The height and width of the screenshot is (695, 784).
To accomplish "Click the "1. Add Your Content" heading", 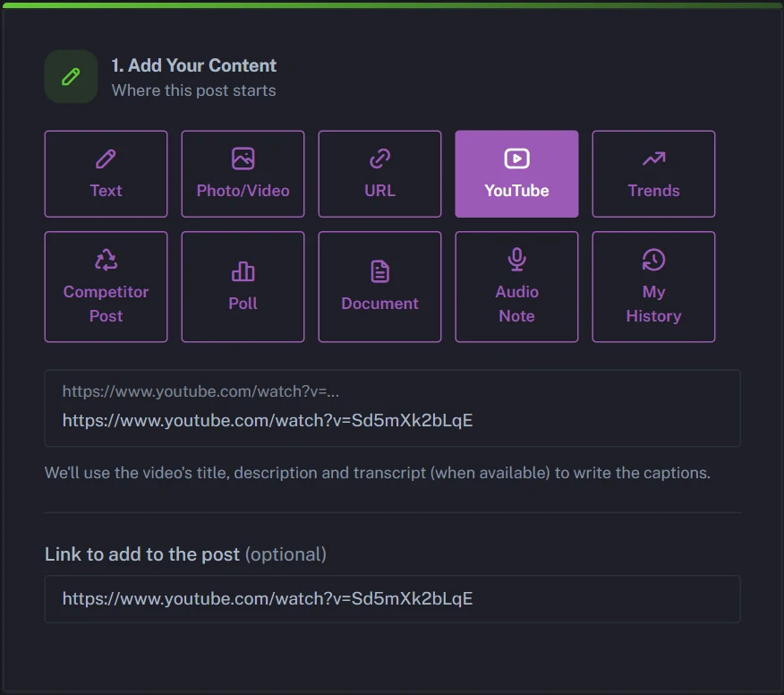I will 193,65.
